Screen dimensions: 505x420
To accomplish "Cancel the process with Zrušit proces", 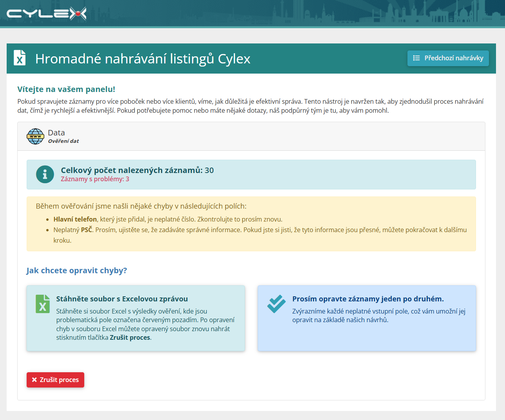I will 55,380.
